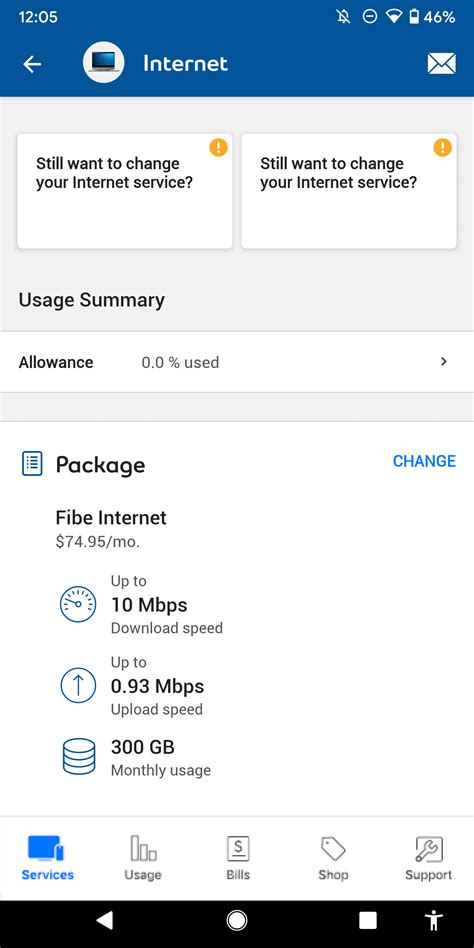This screenshot has width=474, height=948.
Task: Open the Shop tab
Action: [x=333, y=858]
